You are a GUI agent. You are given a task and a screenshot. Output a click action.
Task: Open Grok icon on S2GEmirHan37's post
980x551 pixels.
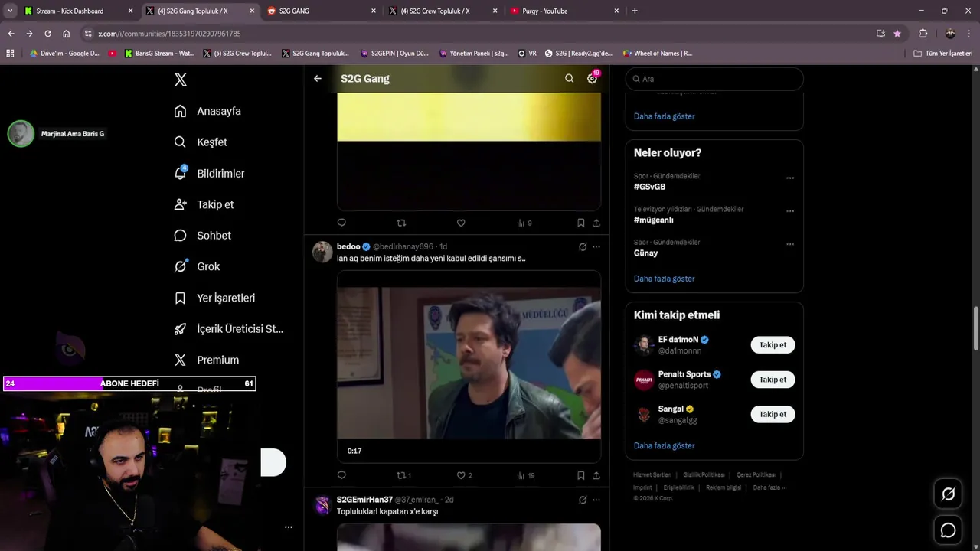[583, 500]
